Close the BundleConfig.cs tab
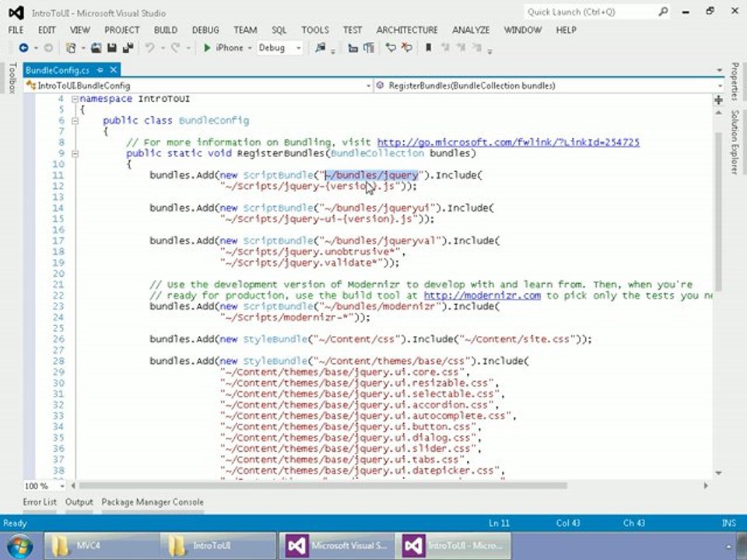The image size is (747, 560). (x=114, y=70)
